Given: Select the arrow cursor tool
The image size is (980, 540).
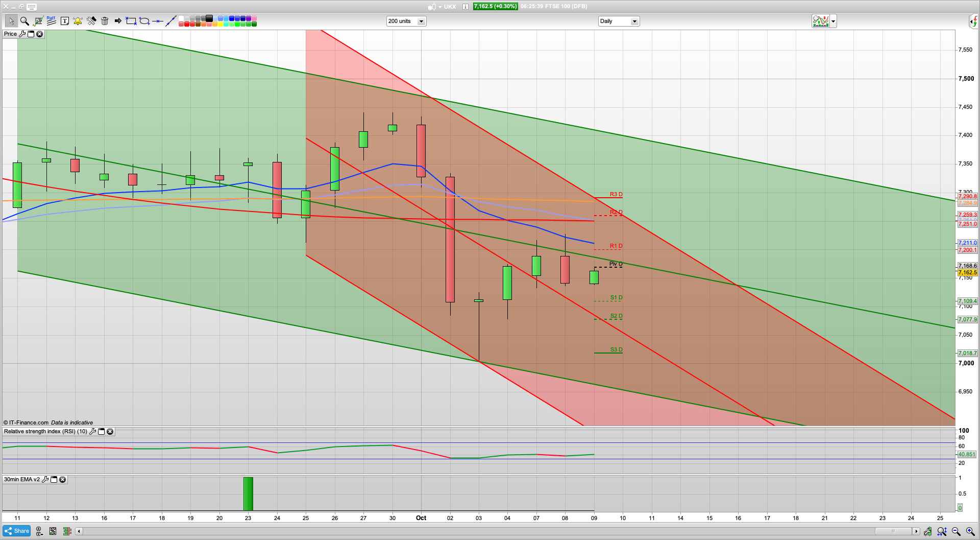Looking at the screenshot, I should click(x=11, y=21).
